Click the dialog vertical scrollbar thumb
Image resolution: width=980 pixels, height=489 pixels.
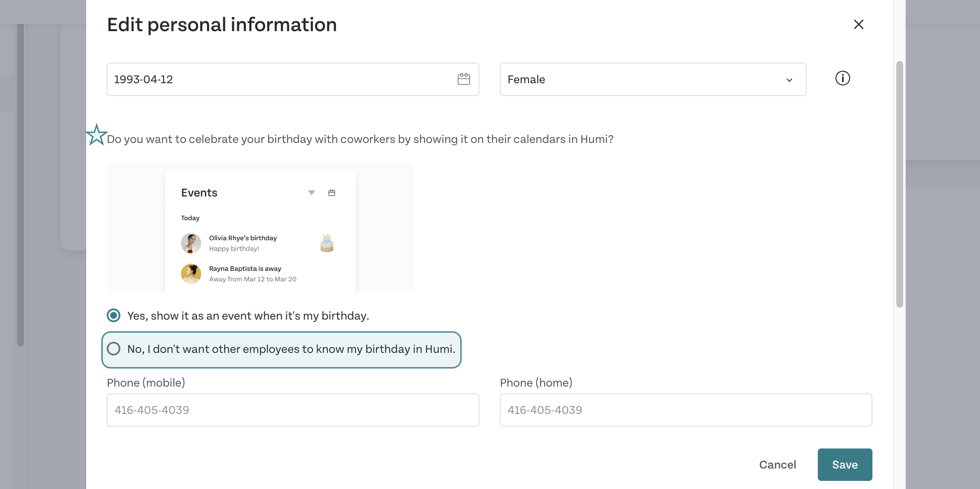click(x=899, y=184)
